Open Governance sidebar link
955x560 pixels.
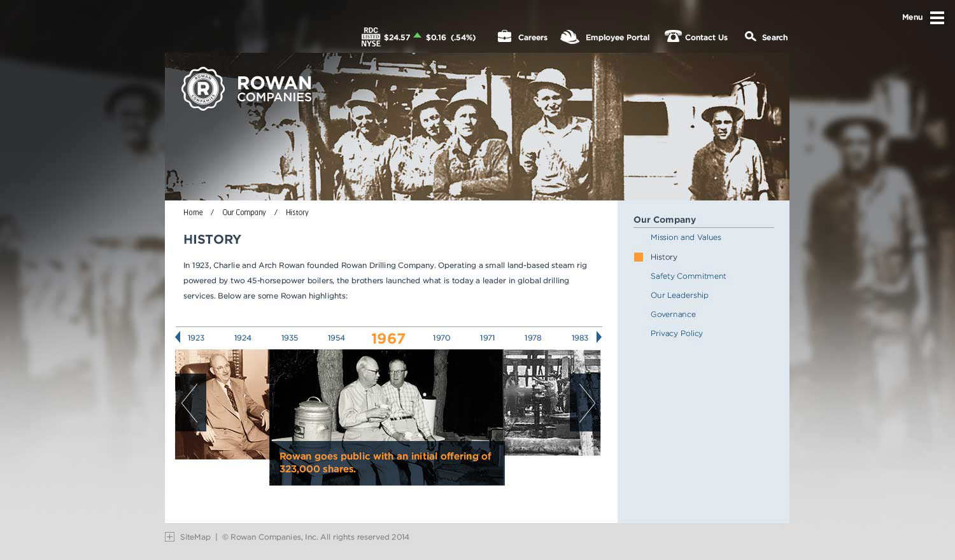673,314
